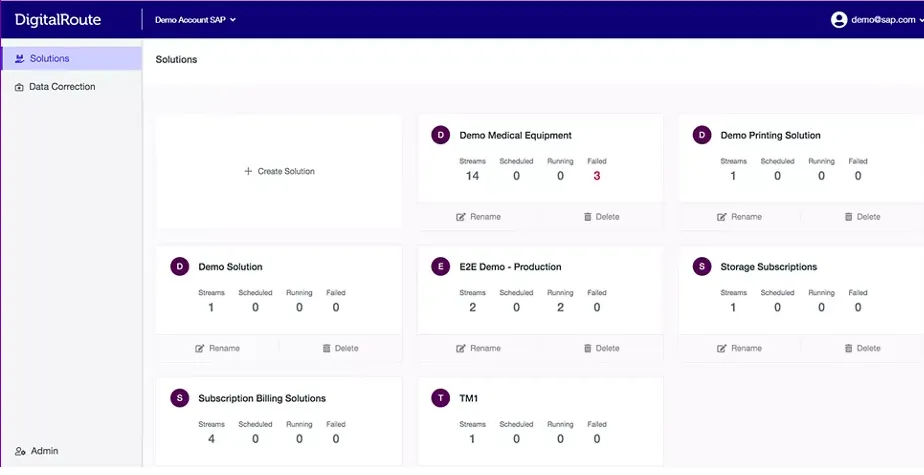Rename the E2E Demo - Production solution

(x=478, y=348)
